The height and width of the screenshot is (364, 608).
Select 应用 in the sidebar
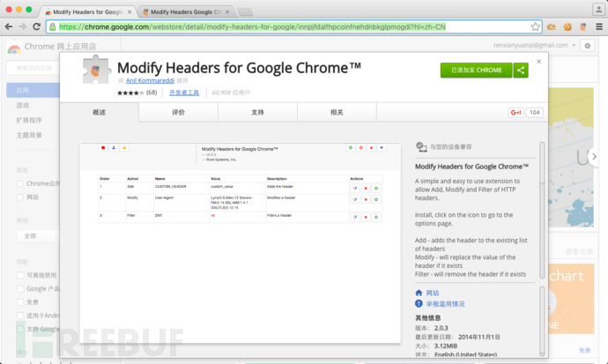33,90
